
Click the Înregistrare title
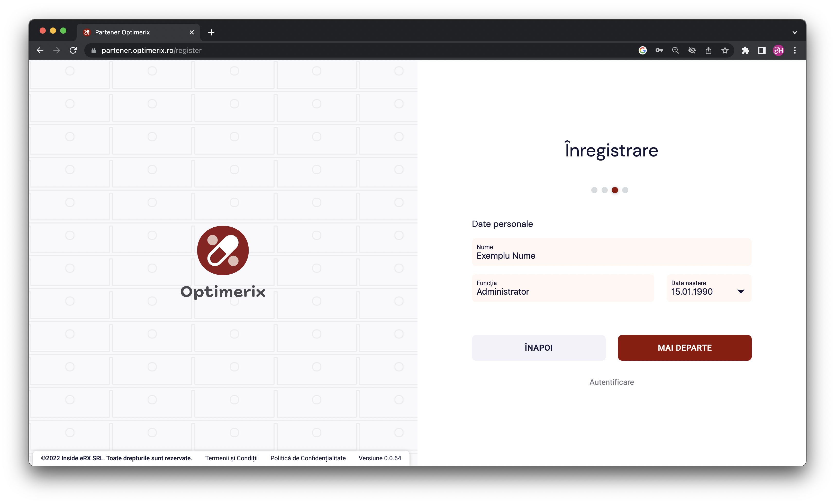click(612, 150)
